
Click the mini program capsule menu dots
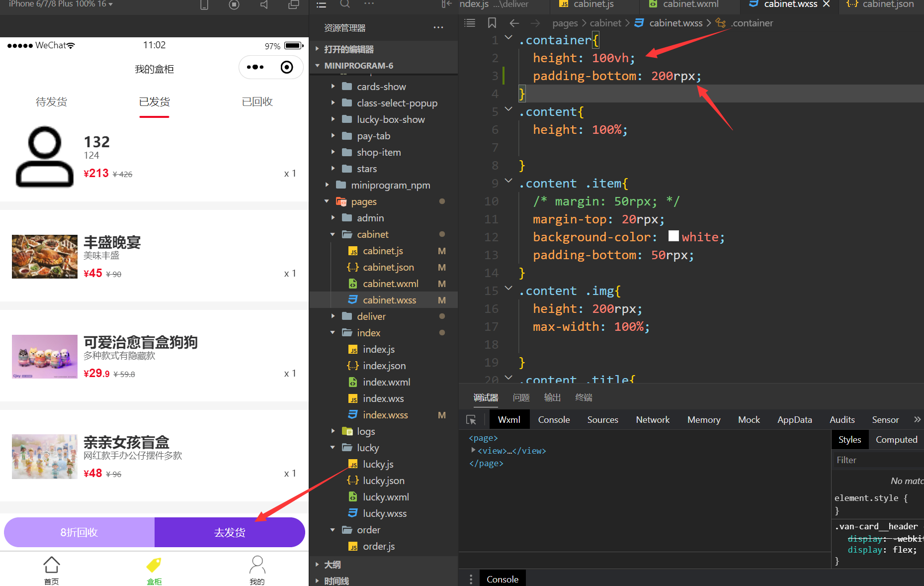click(x=255, y=67)
